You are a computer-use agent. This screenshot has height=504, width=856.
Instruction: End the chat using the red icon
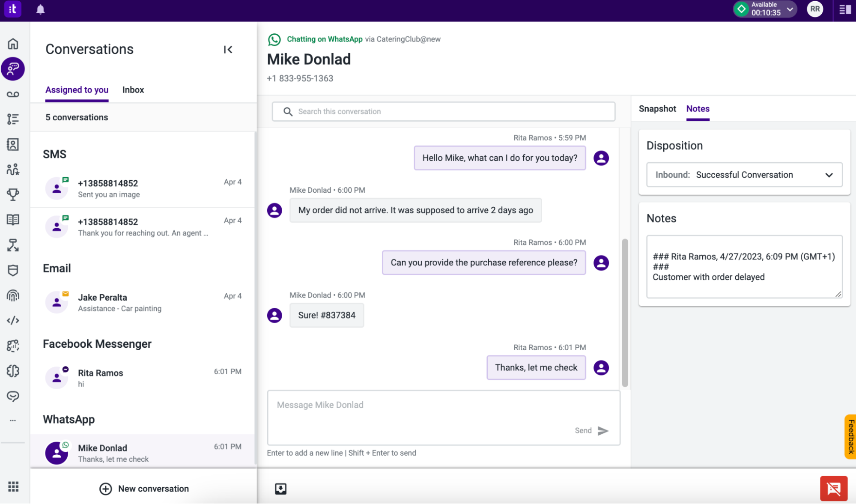pos(833,488)
